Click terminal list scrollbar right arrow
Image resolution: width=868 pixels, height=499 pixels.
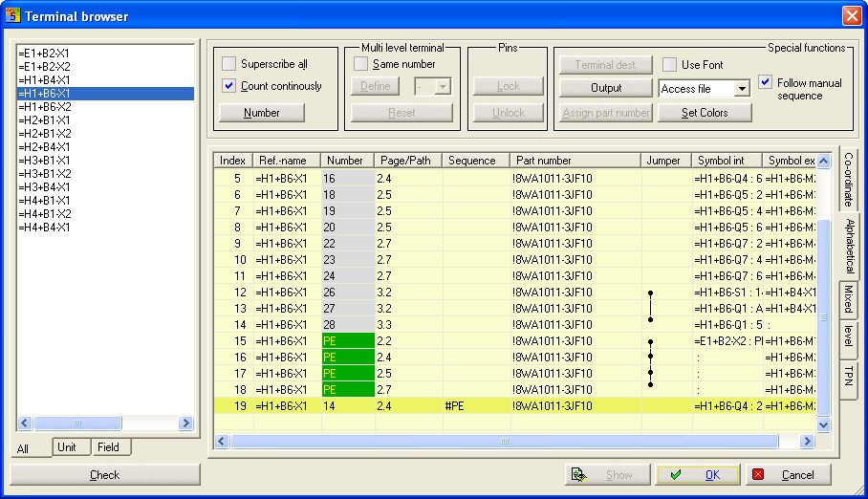point(186,423)
